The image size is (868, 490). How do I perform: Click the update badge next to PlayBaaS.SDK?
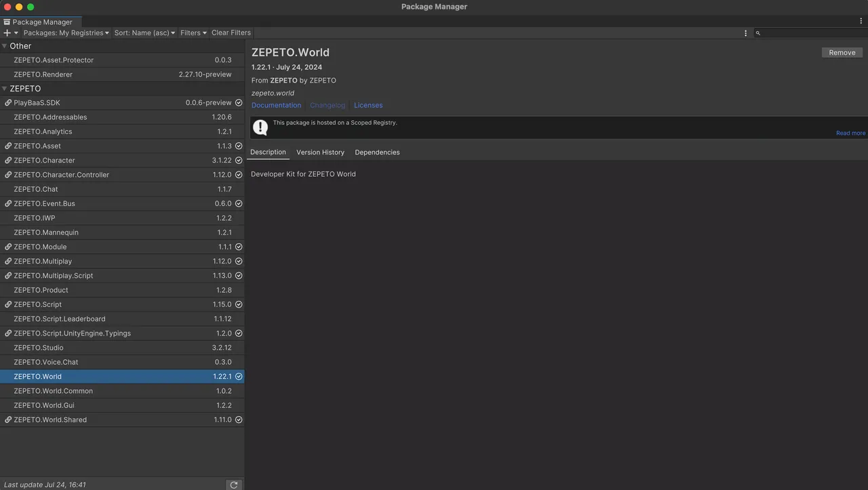pos(238,102)
